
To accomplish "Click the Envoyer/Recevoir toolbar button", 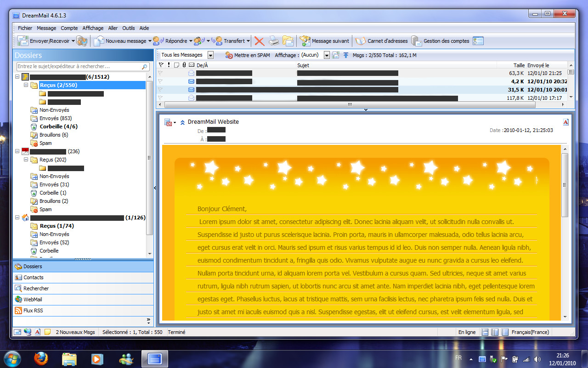I will click(x=43, y=41).
